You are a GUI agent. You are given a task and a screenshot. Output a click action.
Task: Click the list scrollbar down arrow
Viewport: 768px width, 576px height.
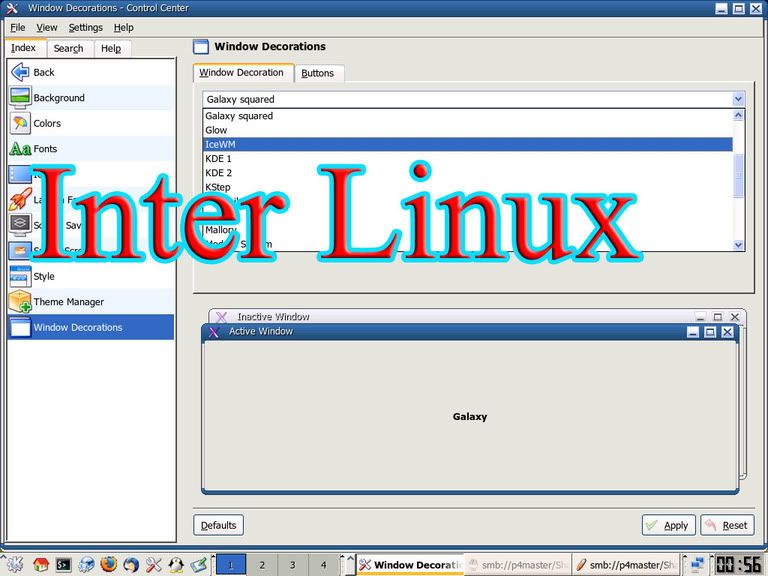point(738,245)
